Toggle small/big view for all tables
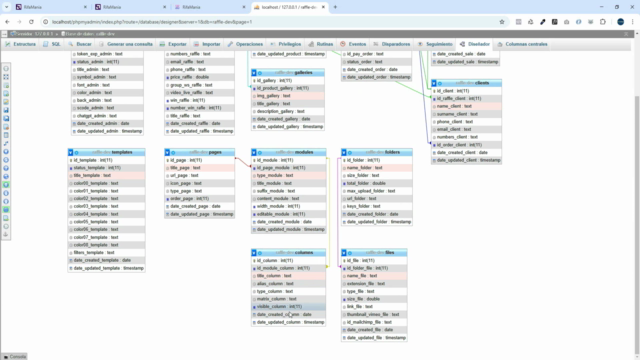 tap(6, 193)
